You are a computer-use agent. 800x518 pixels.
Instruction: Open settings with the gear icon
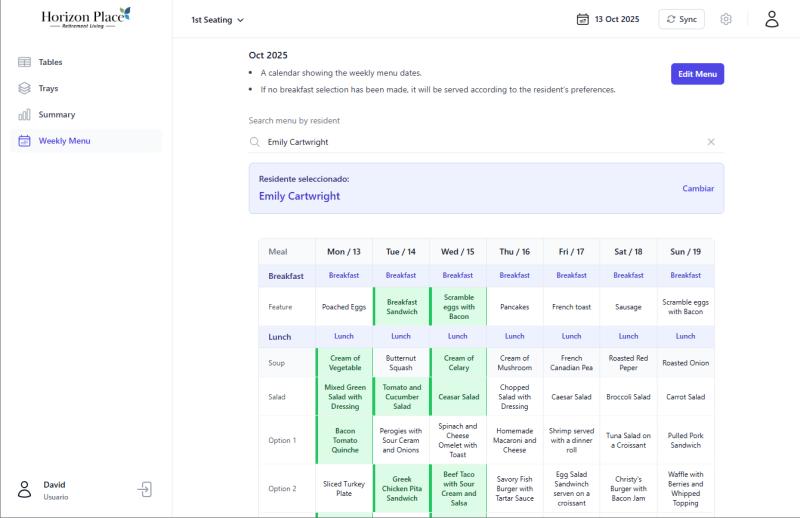click(726, 19)
